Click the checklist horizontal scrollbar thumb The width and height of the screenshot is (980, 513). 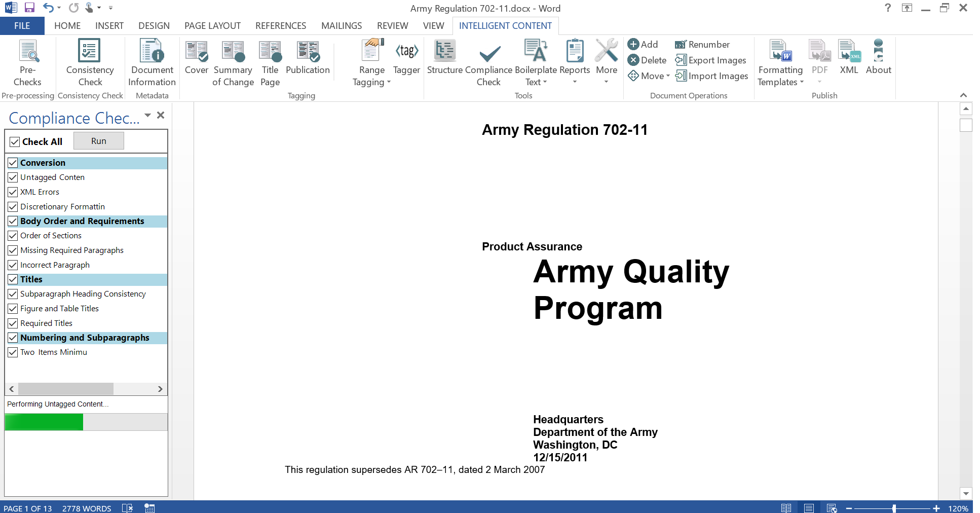(x=65, y=389)
